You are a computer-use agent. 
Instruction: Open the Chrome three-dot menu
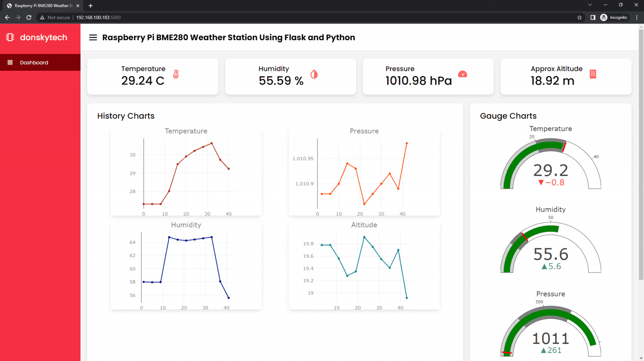(637, 18)
